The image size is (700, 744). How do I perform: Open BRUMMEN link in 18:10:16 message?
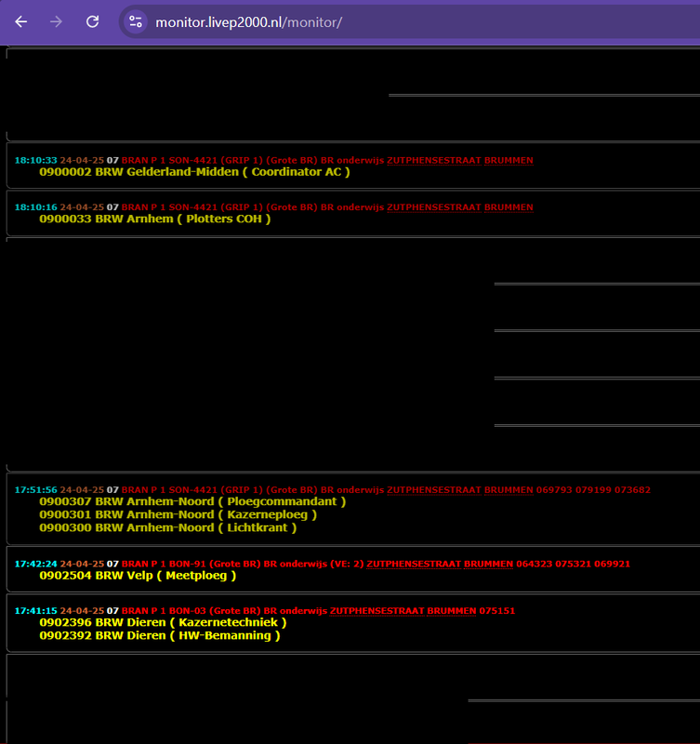click(x=508, y=207)
